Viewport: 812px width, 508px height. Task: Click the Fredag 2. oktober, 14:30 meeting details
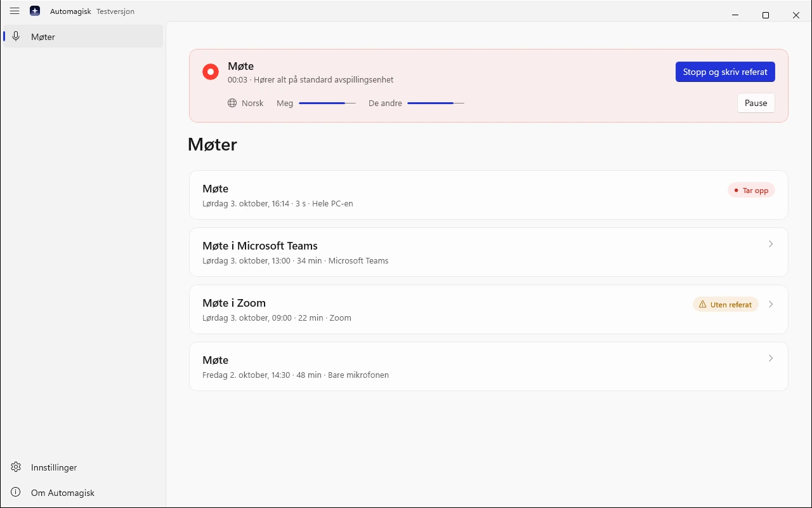point(296,375)
